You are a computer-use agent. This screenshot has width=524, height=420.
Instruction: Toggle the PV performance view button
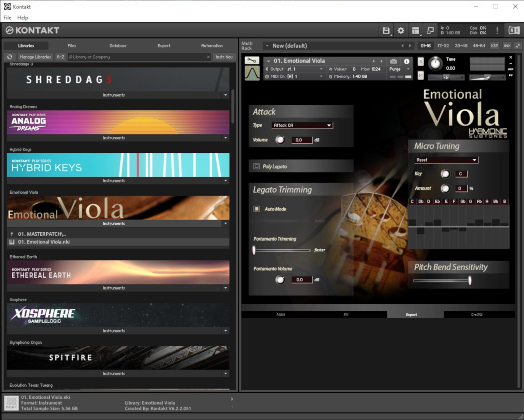click(x=511, y=75)
